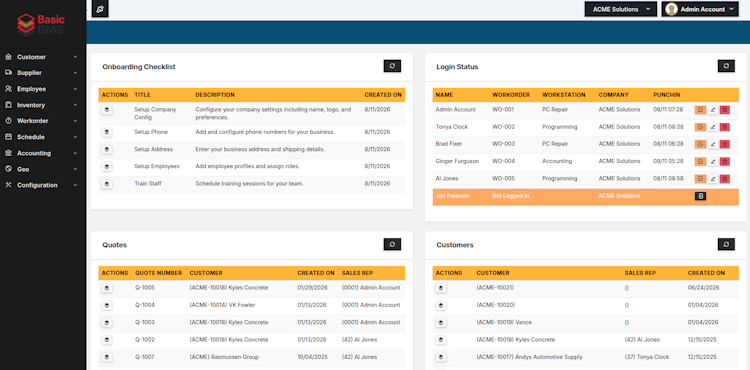Open the ACME Solutions company dropdown
Viewport: 750px width, 370px height.
point(620,9)
